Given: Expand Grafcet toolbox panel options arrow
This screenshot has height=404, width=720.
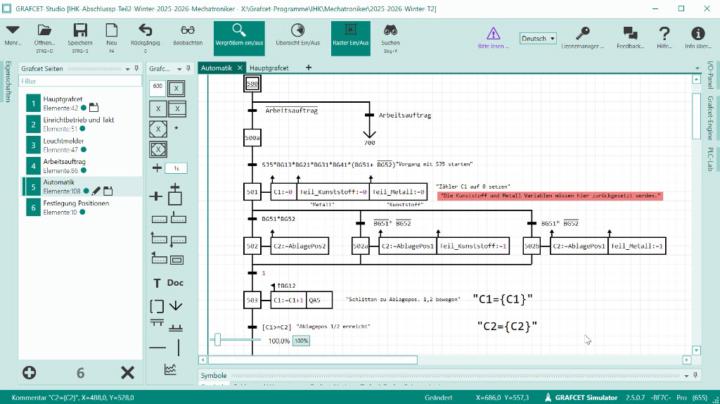Looking at the screenshot, I should (179, 69).
